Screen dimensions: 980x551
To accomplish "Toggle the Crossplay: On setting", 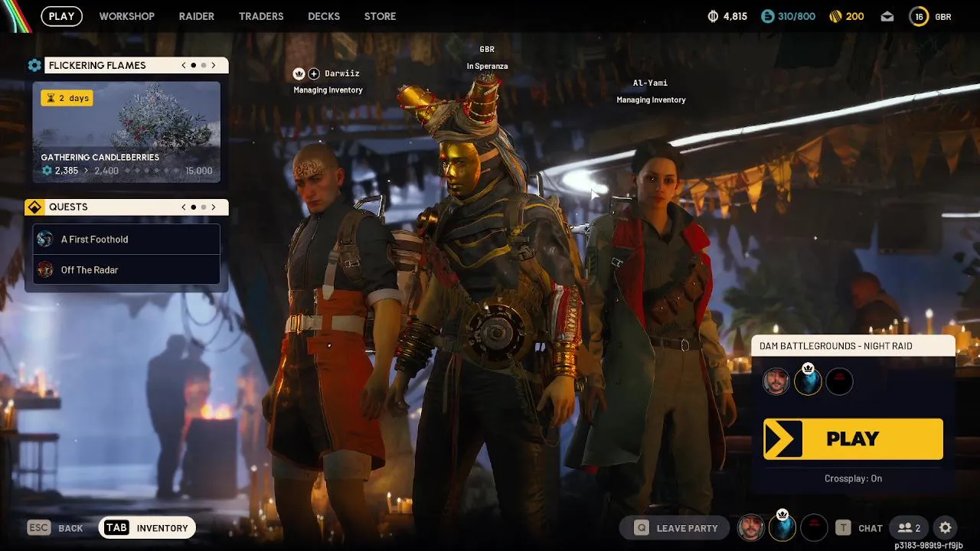I will pyautogui.click(x=853, y=478).
